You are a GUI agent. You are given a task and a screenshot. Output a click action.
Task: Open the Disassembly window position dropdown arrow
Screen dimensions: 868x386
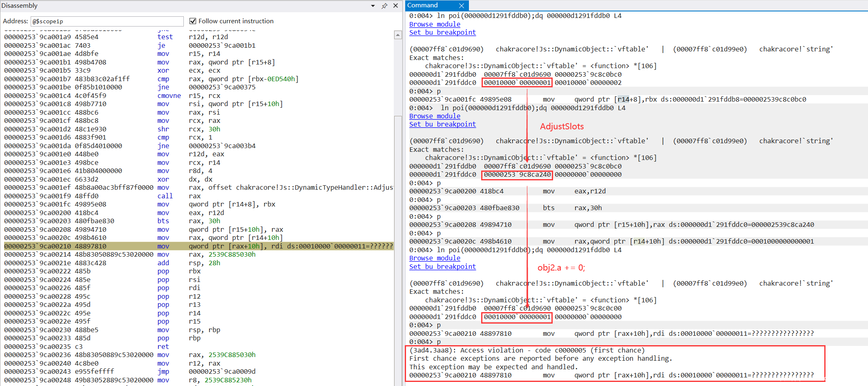point(373,6)
